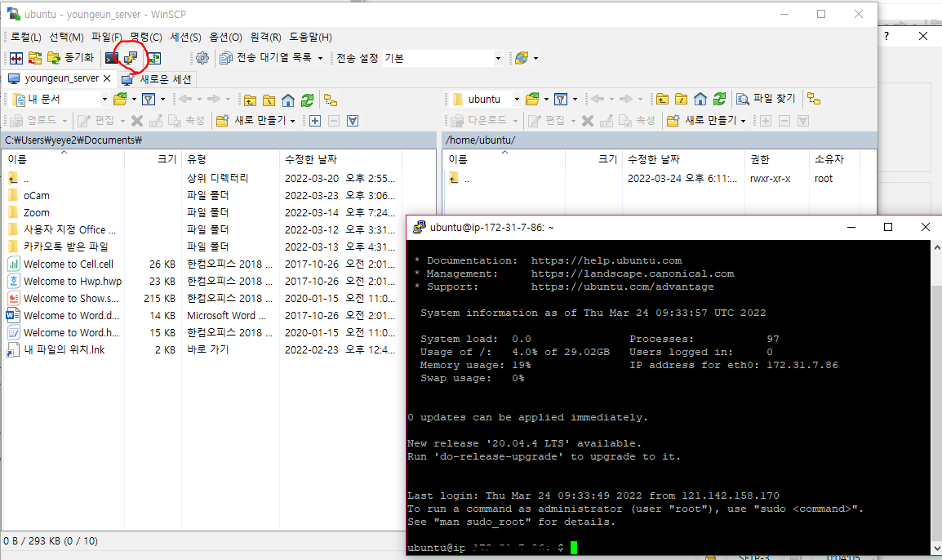The width and height of the screenshot is (942, 560).
Task: Sort local files by 이름 column header
Action: point(63,159)
